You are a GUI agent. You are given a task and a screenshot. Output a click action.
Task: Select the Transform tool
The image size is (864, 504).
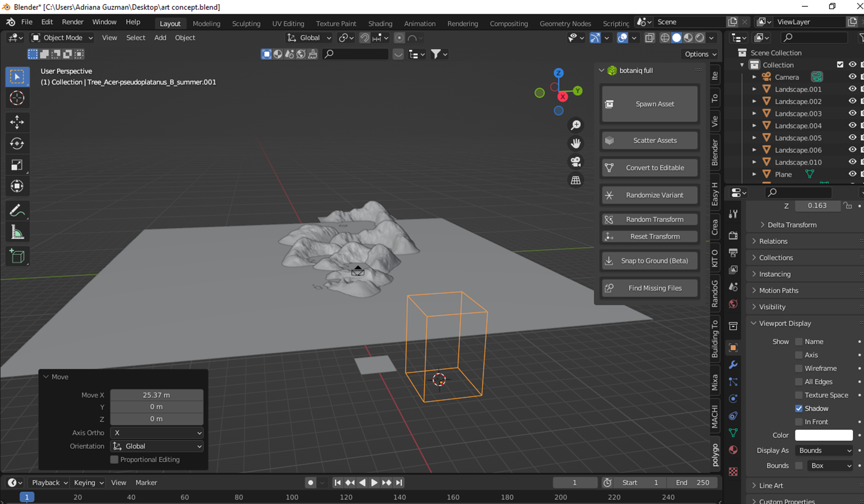[x=17, y=186]
